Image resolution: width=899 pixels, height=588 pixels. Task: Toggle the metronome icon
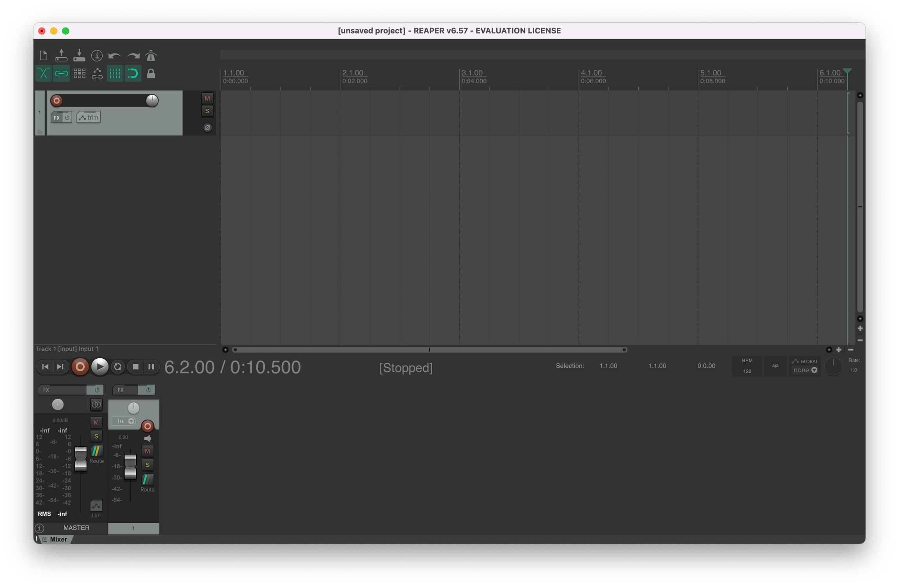pyautogui.click(x=151, y=56)
